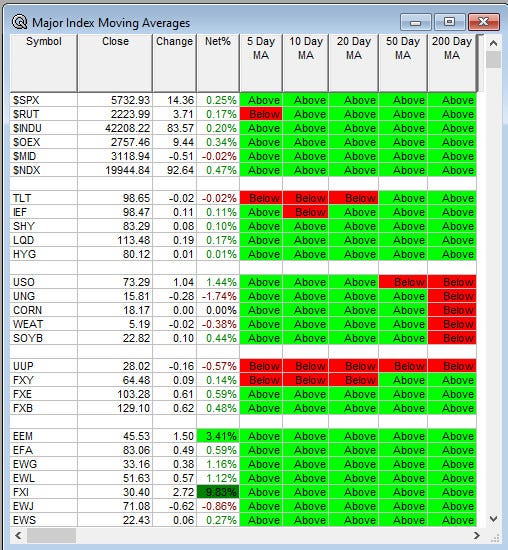
Task: Click UUP 200 Day MA Below cell
Action: tap(452, 366)
